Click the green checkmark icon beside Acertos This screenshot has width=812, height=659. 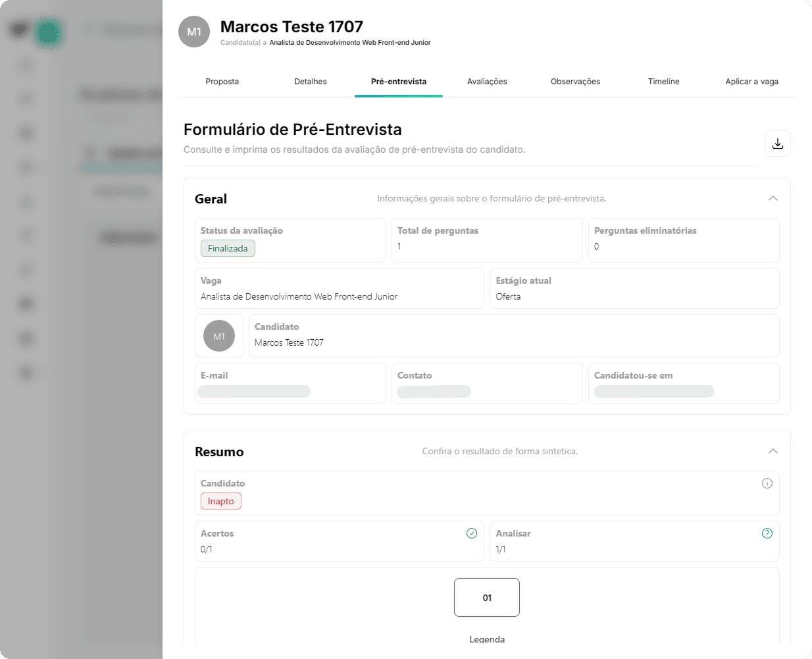pos(471,533)
